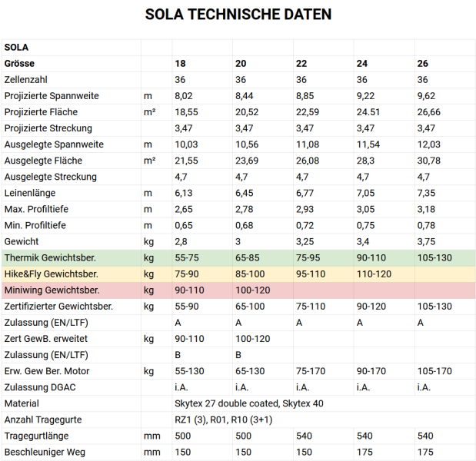Select the value '90-170' cell
The height and width of the screenshot is (461, 476).
tap(371, 371)
